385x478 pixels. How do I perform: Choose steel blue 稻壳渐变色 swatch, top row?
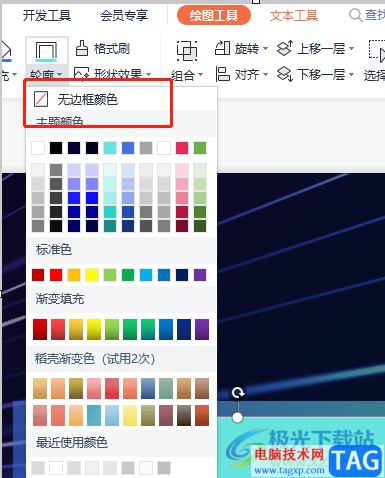[x=148, y=388]
